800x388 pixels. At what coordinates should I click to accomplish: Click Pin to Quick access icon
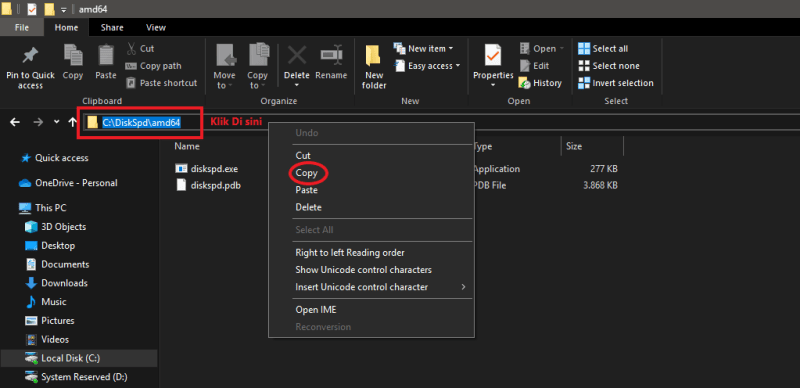[x=30, y=56]
